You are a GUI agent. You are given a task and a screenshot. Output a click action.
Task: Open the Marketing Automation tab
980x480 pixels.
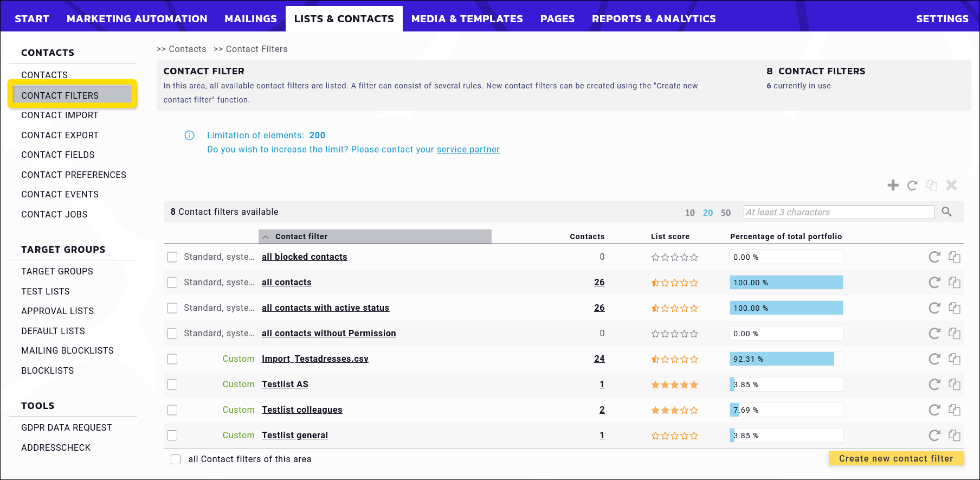click(x=137, y=19)
